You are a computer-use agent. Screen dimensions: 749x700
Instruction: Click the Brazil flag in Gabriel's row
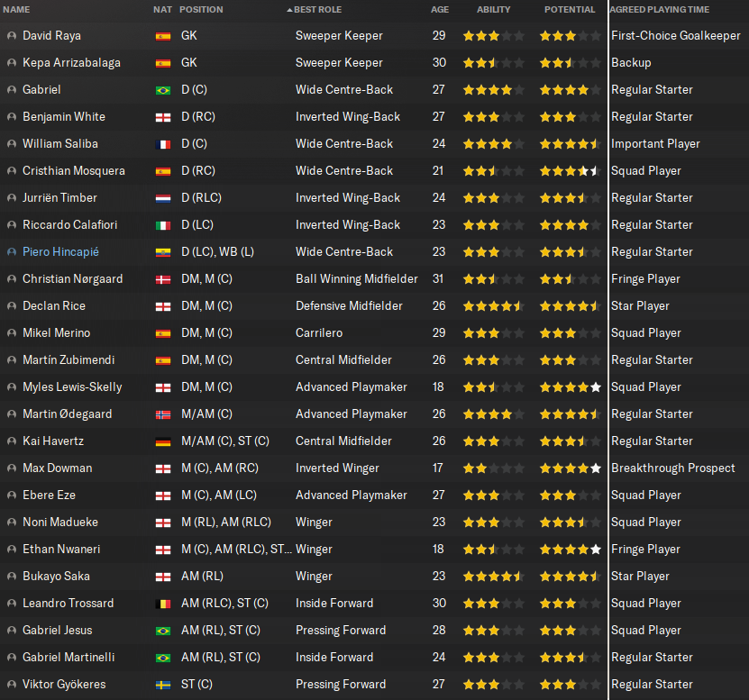[x=163, y=90]
